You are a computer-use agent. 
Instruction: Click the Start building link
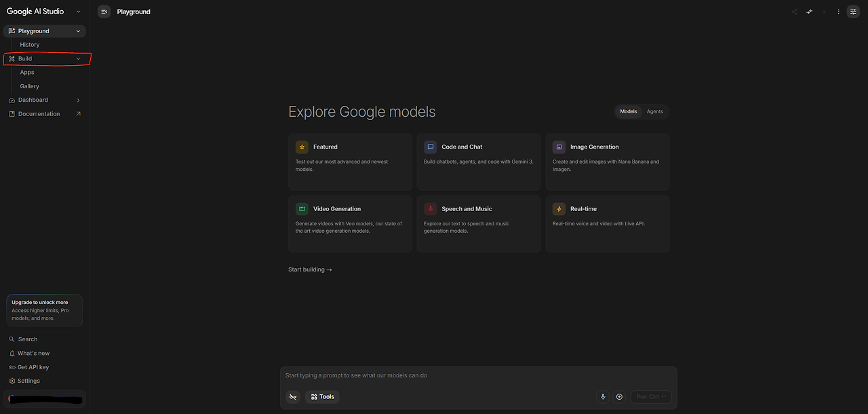pos(310,270)
